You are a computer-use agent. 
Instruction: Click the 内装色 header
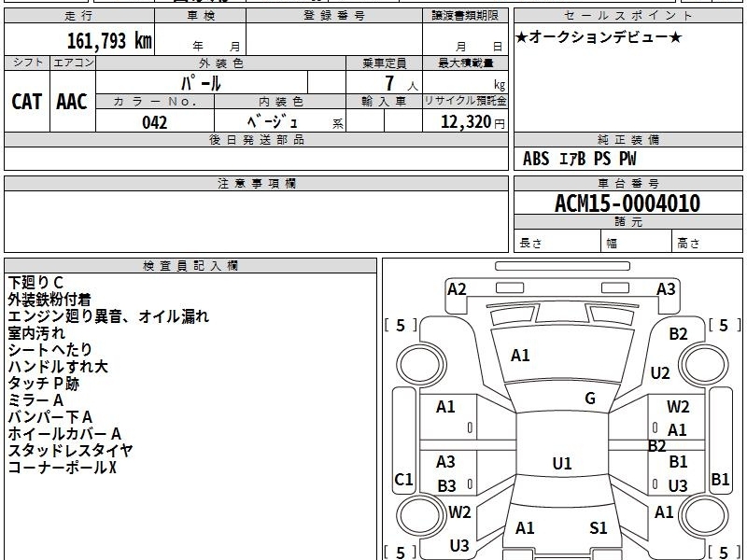281,102
